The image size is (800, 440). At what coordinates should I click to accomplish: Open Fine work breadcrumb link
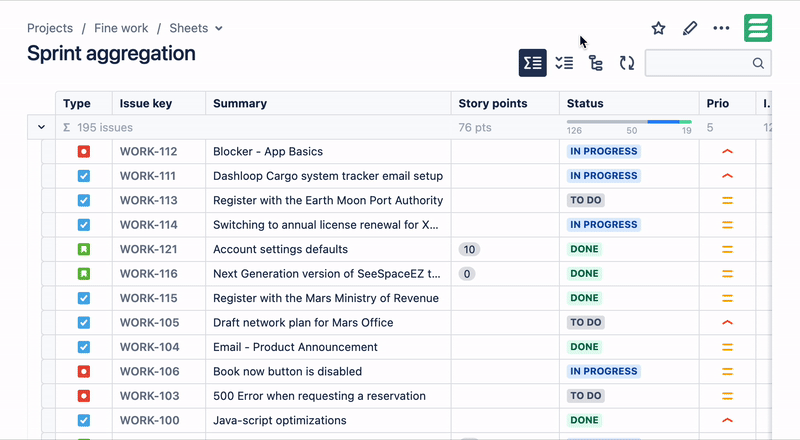(x=121, y=28)
